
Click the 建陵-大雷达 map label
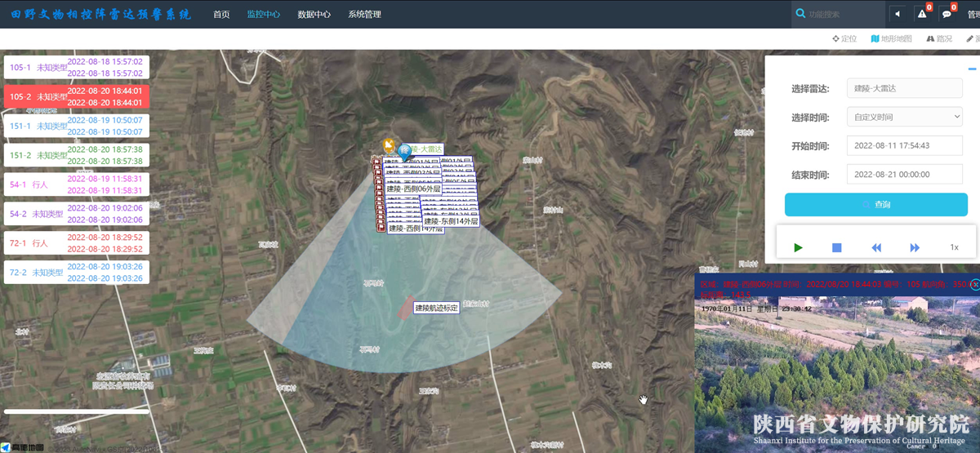click(426, 149)
